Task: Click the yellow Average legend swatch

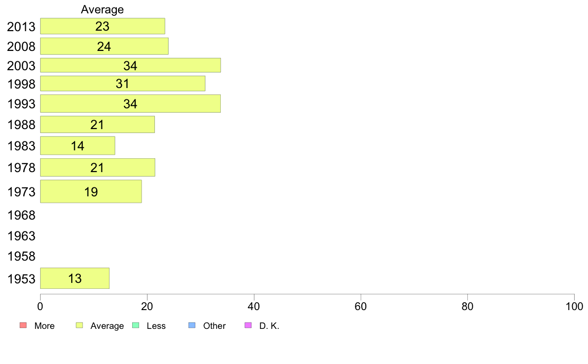Action: pos(79,325)
